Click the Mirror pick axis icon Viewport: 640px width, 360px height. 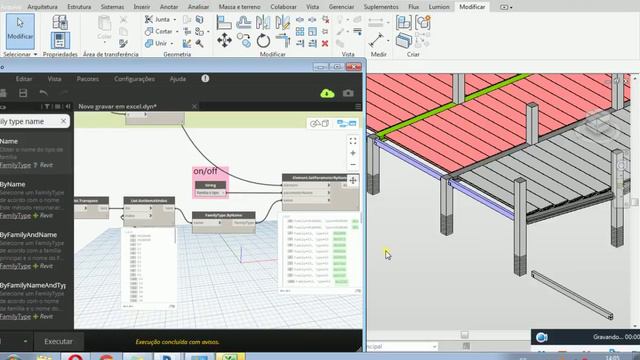point(263,22)
